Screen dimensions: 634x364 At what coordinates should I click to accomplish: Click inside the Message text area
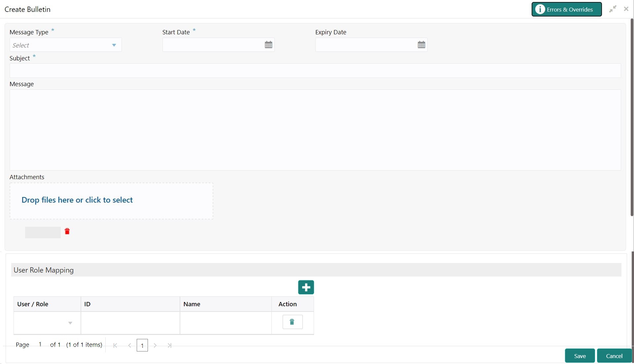pos(315,130)
